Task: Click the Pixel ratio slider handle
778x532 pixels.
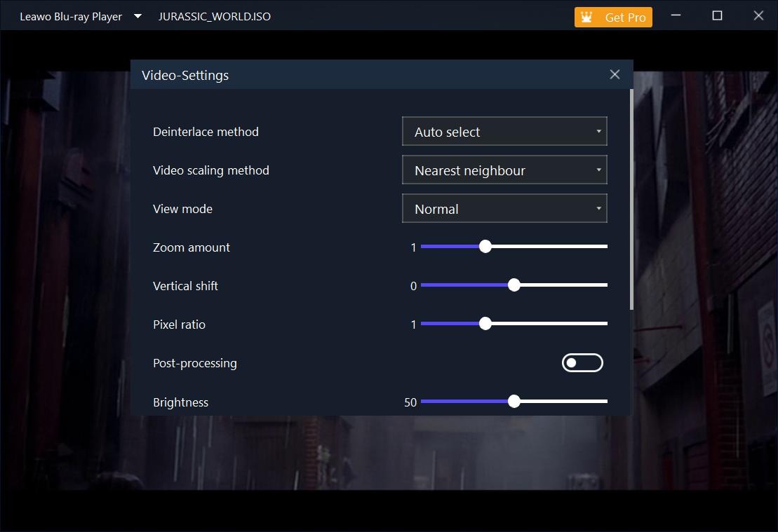Action: point(485,324)
